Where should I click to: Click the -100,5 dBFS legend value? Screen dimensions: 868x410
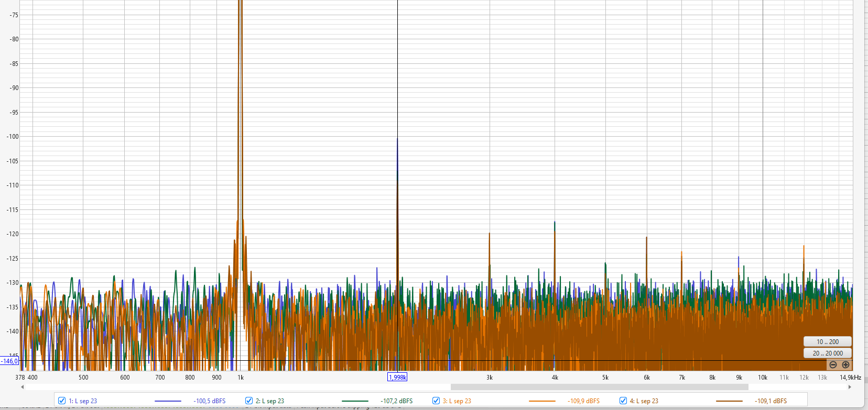click(x=210, y=401)
